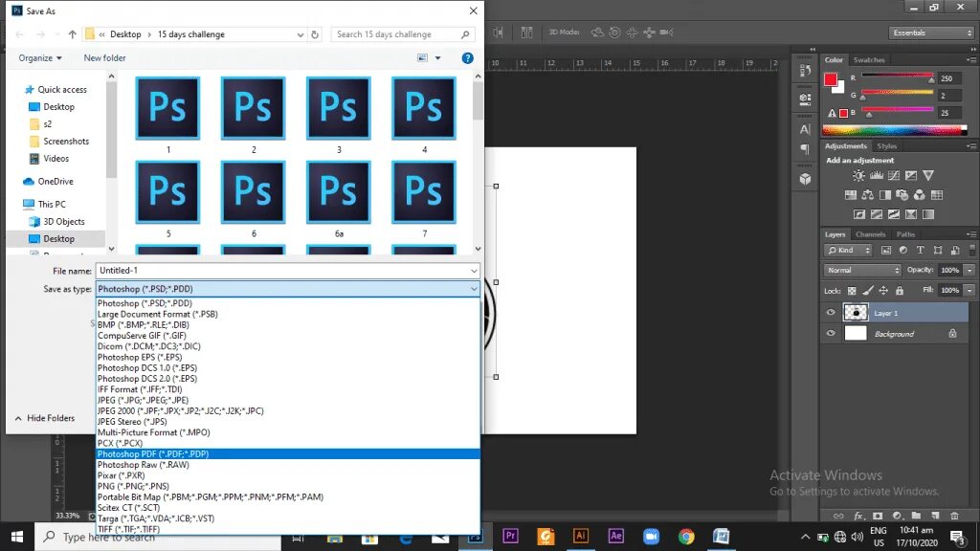This screenshot has height=551, width=980.
Task: Add a Color Lookup adjustment
Action: coord(937,195)
